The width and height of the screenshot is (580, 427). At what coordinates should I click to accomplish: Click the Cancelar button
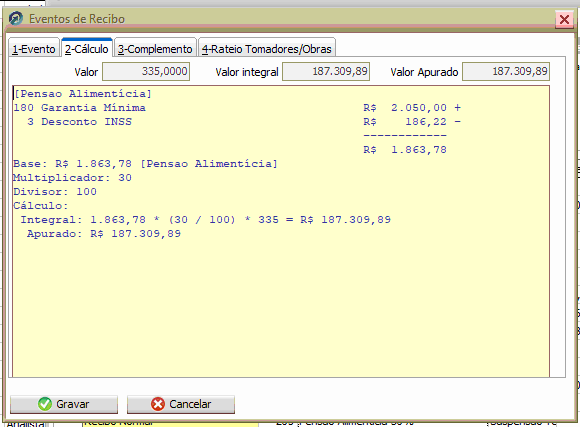tap(181, 404)
